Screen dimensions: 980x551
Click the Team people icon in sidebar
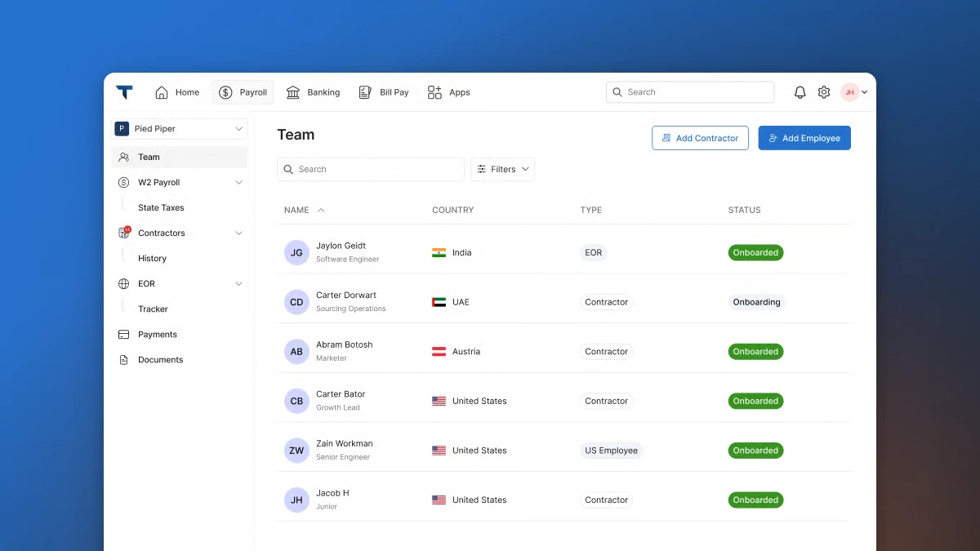click(x=123, y=157)
